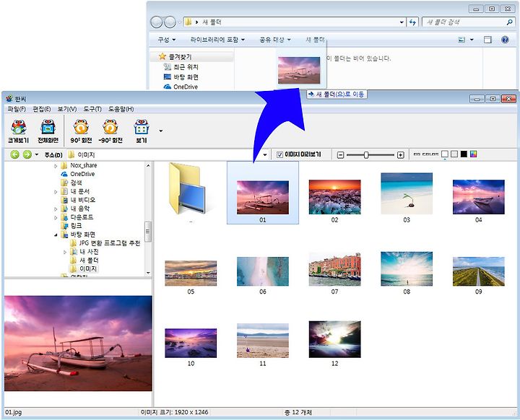Select the black background color swatch
Viewport: 520px width, 420px height.
click(464, 154)
